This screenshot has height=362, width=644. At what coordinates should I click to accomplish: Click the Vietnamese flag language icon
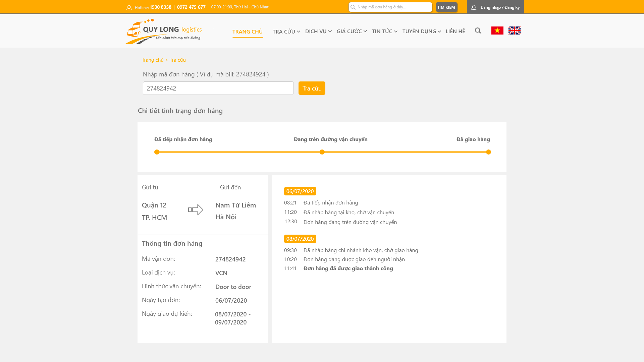point(497,31)
